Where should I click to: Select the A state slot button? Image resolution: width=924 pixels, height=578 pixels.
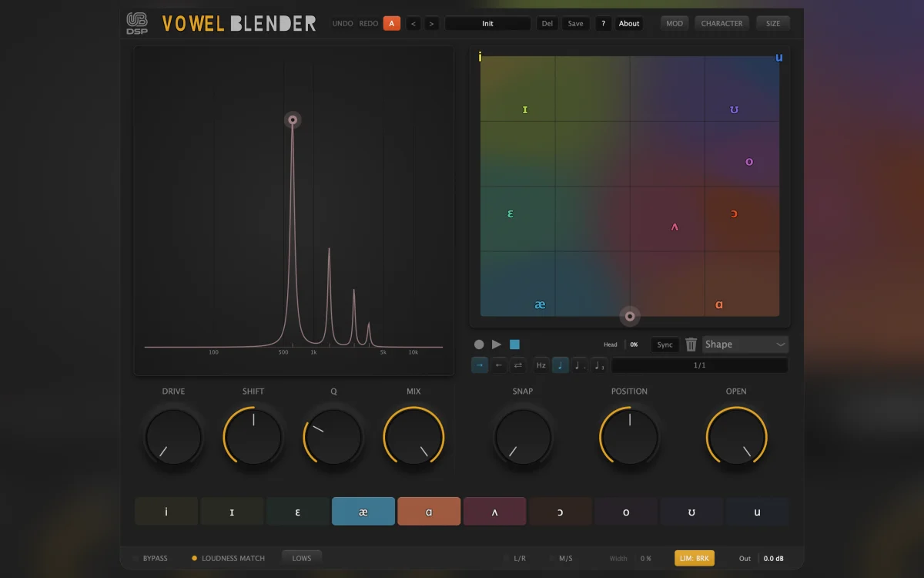pyautogui.click(x=391, y=23)
